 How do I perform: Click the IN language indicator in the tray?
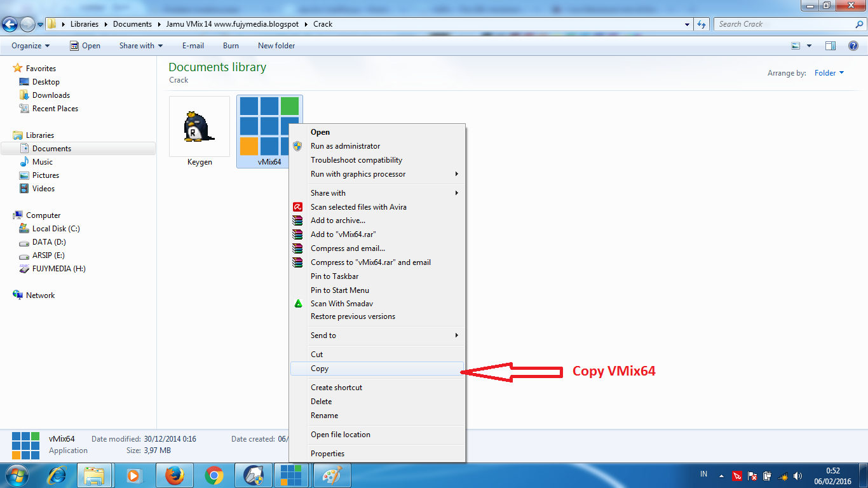(x=703, y=474)
